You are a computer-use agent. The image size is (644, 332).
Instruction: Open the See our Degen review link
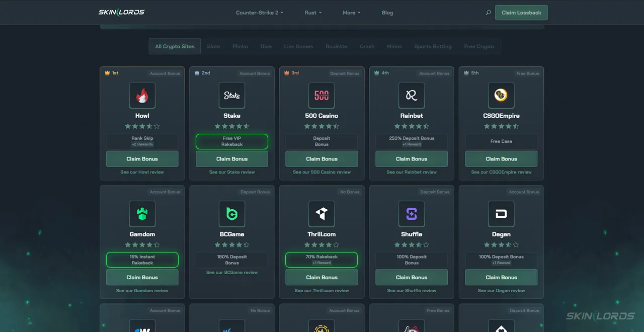click(x=501, y=291)
